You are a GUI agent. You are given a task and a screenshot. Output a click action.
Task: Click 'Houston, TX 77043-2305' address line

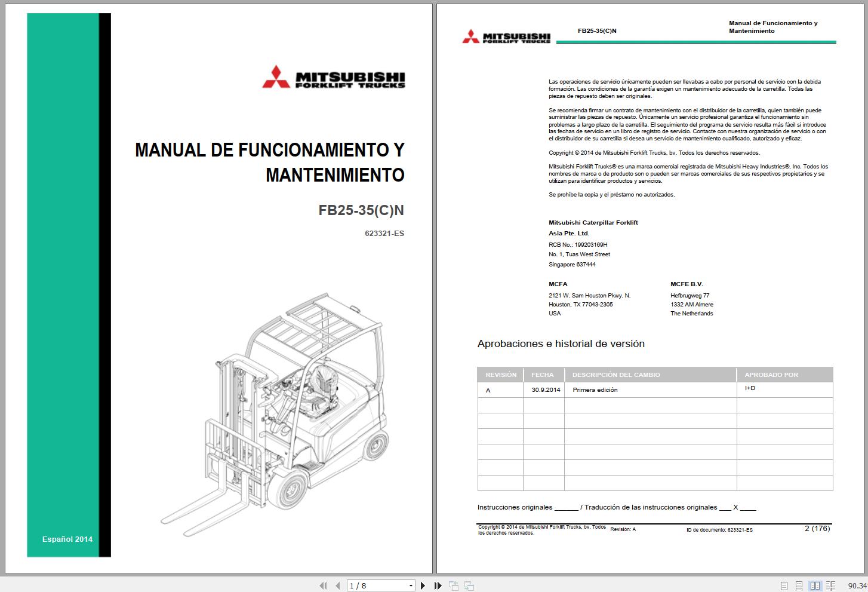pos(581,304)
